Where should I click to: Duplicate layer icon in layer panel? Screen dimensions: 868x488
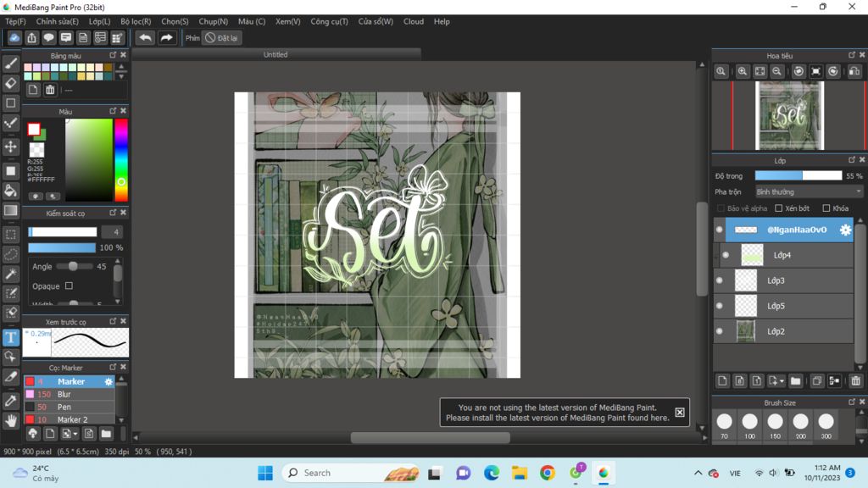tap(817, 380)
